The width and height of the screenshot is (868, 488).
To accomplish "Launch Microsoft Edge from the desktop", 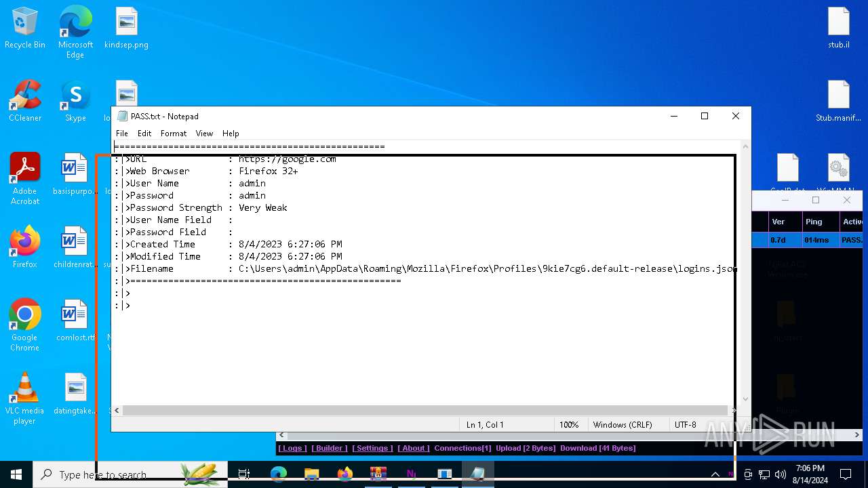I will pos(75,33).
